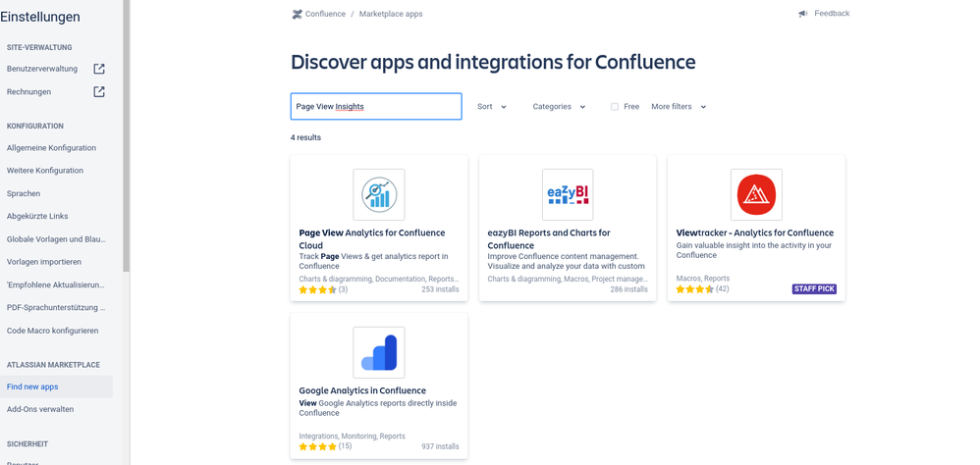
Task: Click the Confluence logo in breadcrumb
Action: click(297, 14)
